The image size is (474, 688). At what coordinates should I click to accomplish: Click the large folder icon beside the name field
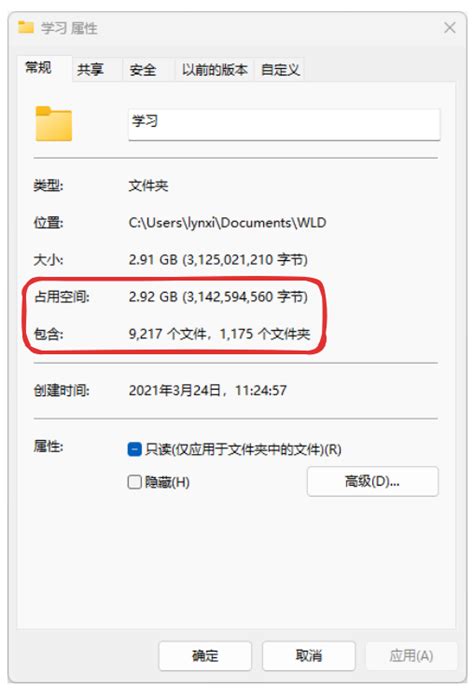(54, 124)
